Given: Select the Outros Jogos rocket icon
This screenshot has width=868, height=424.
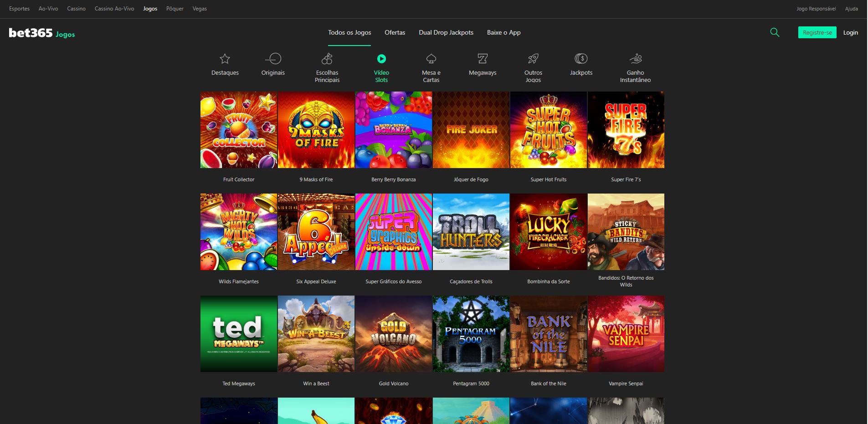Looking at the screenshot, I should (x=533, y=59).
